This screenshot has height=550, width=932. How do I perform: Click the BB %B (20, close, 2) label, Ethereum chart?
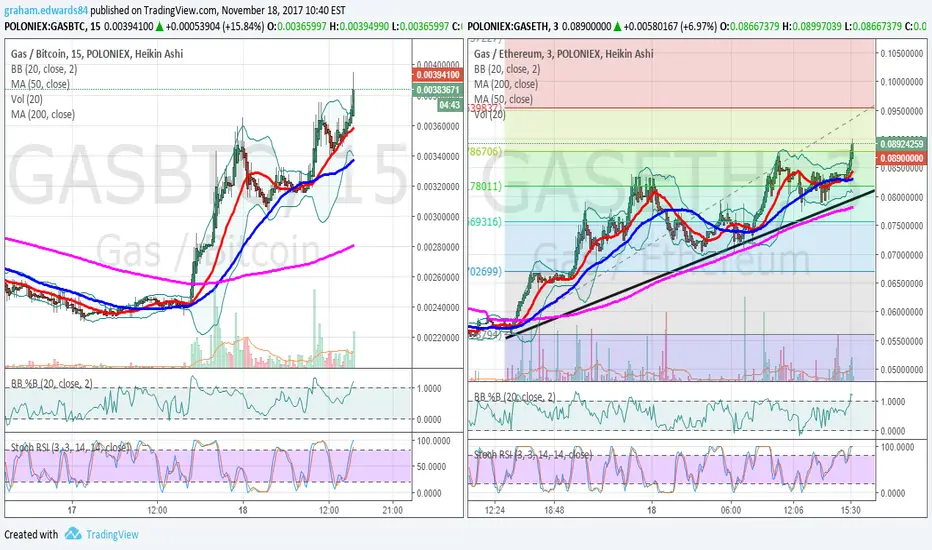point(515,397)
